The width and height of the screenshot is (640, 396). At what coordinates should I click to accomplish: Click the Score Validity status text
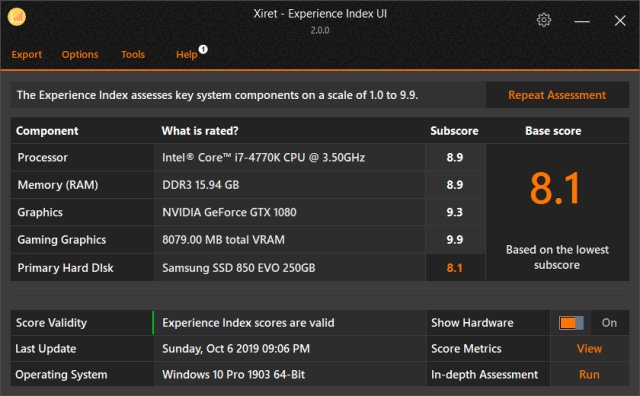248,323
